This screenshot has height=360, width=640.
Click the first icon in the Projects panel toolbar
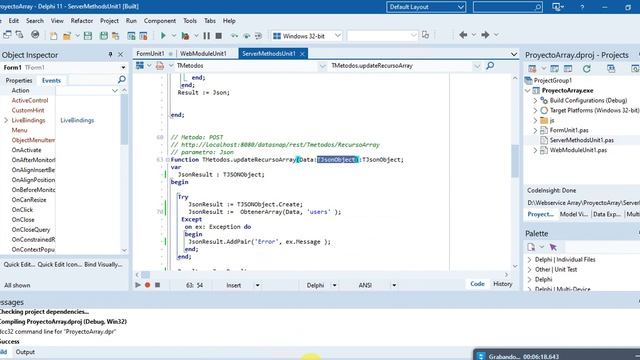click(x=532, y=69)
